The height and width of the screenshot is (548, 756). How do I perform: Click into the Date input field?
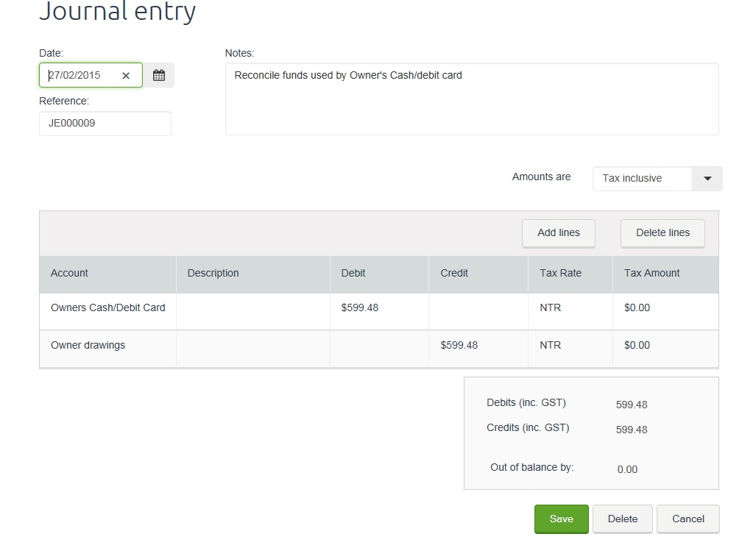coord(80,76)
